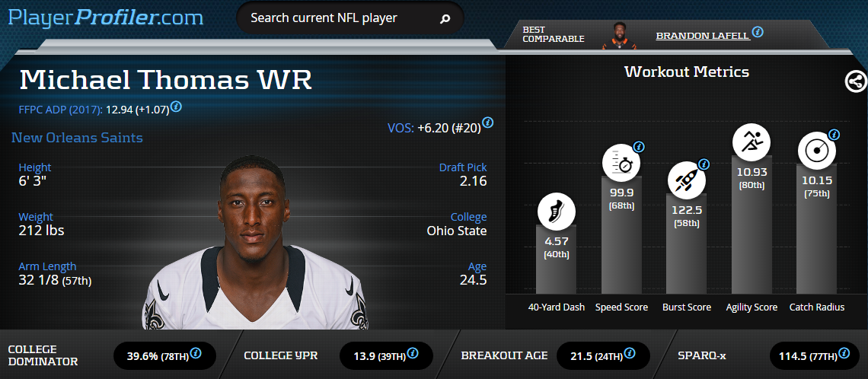Open info icon in SPARQ-x pill
Image resolution: width=868 pixels, height=379 pixels.
click(844, 353)
